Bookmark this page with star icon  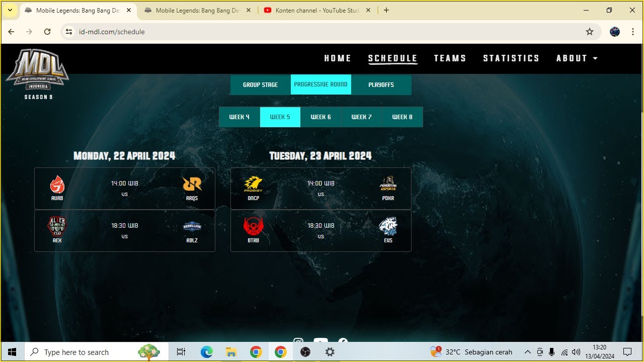coord(590,32)
